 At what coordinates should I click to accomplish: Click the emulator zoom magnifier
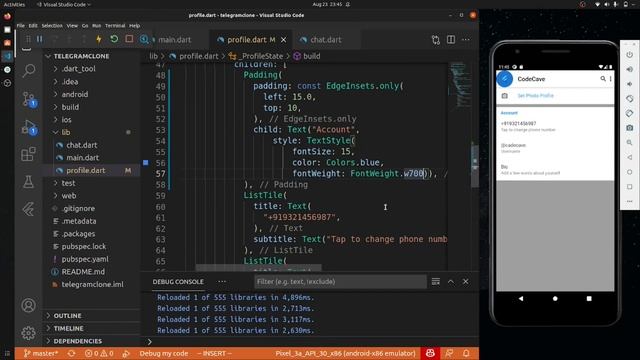pos(629,142)
